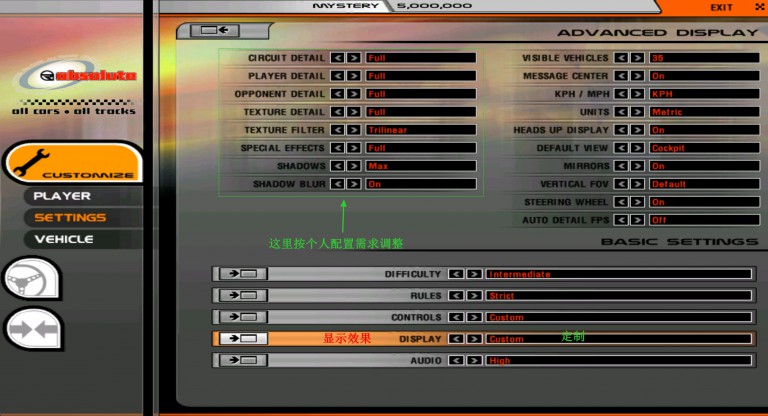
Task: Click the Default View value Cockpit
Action: click(x=704, y=147)
